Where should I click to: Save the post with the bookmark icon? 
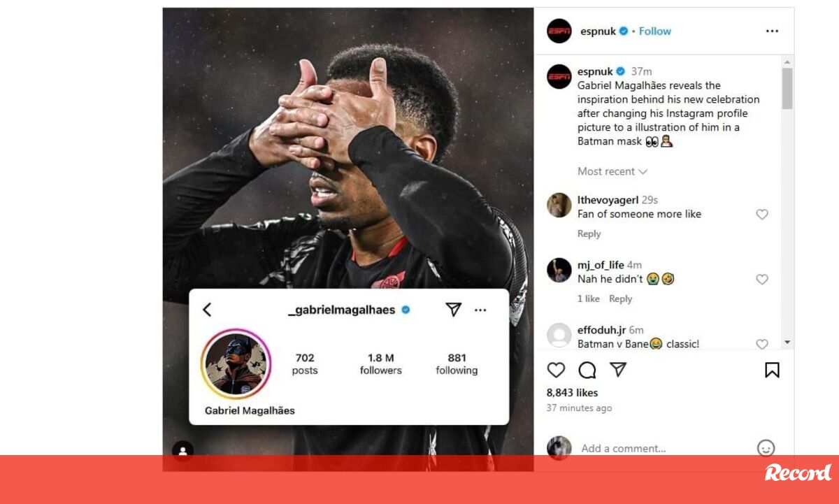click(772, 370)
